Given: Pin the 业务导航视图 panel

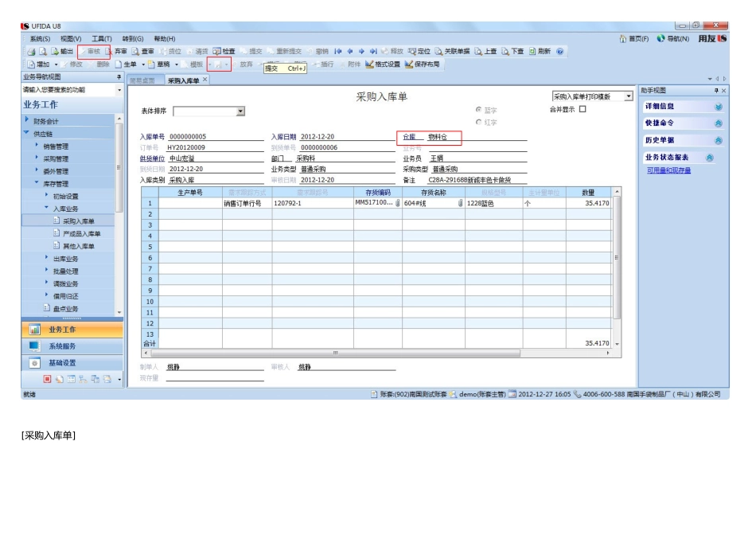Looking at the screenshot, I should click(x=119, y=77).
